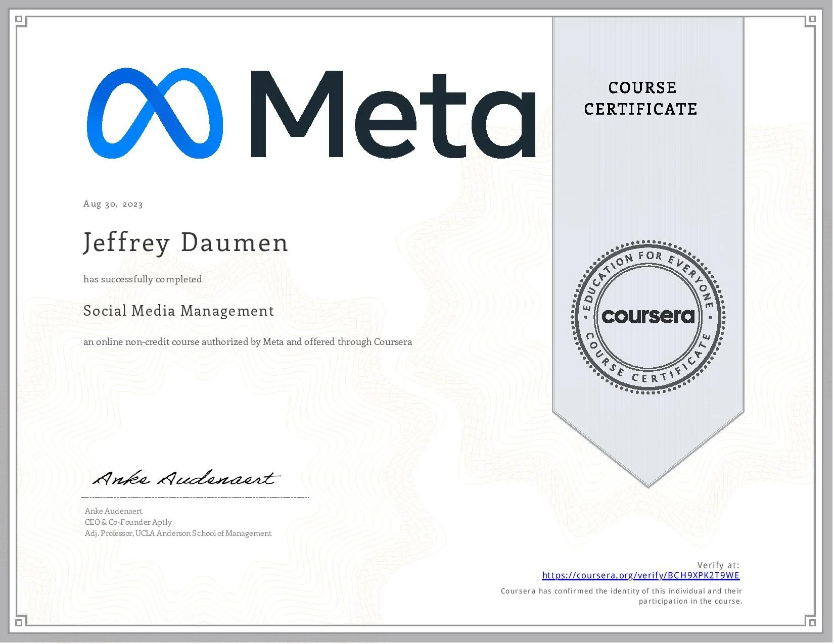Viewport: 834px width, 644px height.
Task: Click the 'has successfully completed' text
Action: 143,279
